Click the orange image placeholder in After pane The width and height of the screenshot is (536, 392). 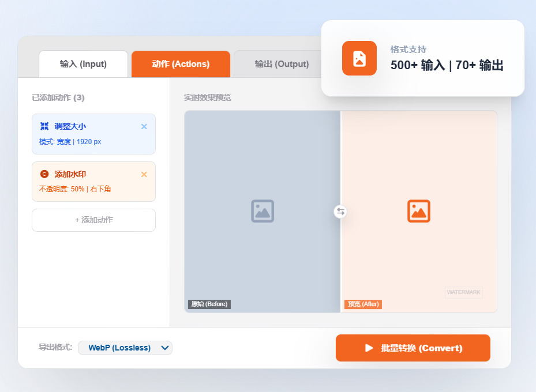(419, 211)
